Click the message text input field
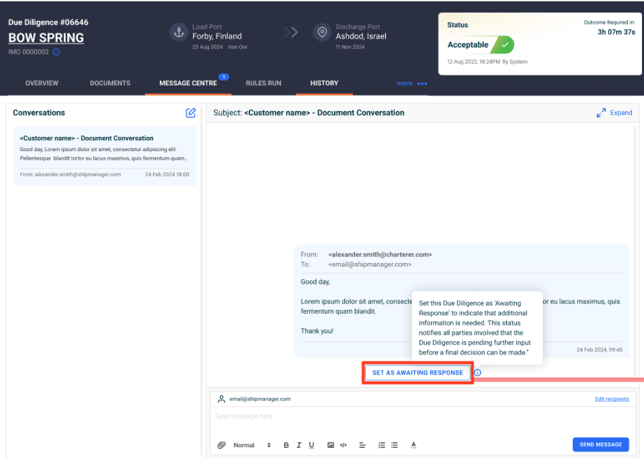 point(420,417)
